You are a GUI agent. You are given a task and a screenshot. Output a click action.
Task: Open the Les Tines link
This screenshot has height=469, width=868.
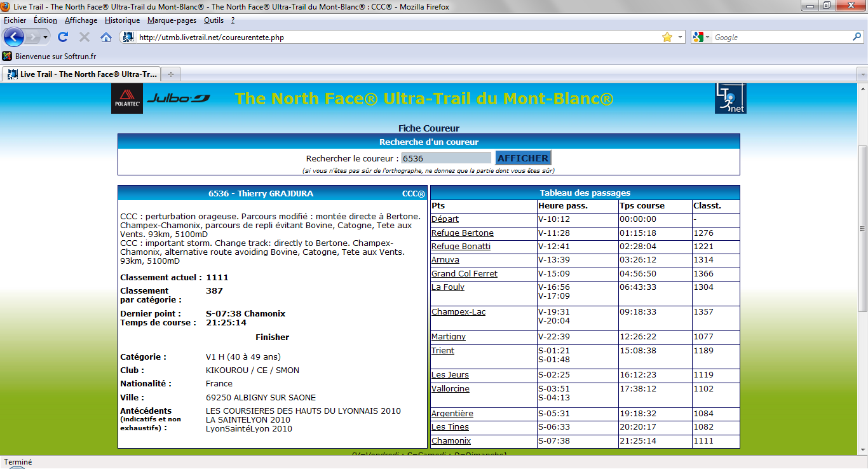coord(450,427)
